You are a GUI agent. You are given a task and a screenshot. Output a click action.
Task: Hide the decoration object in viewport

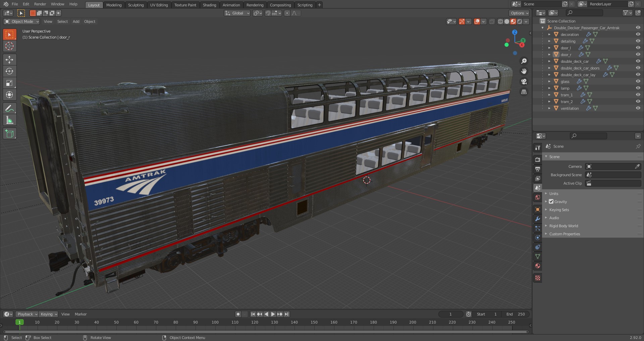(x=638, y=34)
